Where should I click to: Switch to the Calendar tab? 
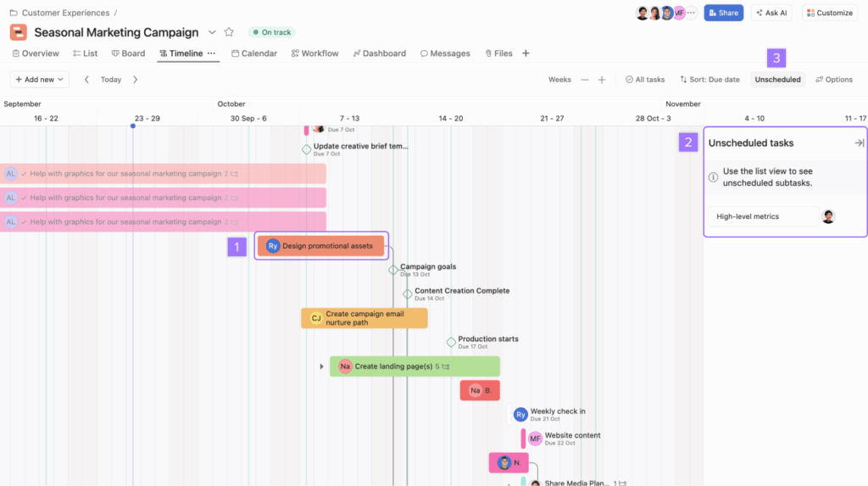pyautogui.click(x=254, y=53)
